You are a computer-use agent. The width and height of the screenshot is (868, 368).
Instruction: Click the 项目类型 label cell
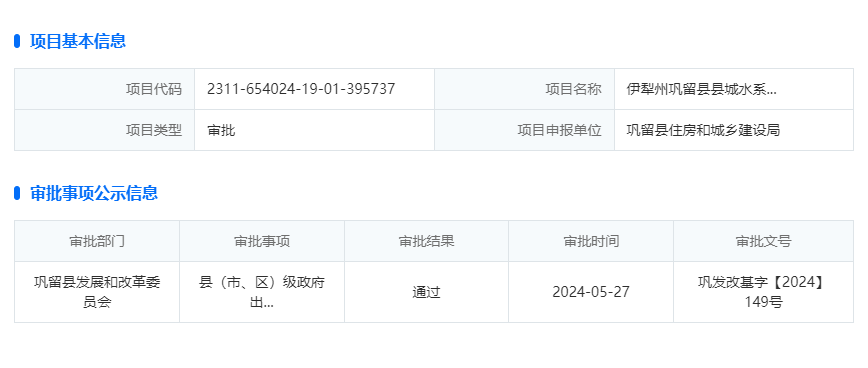coord(105,130)
